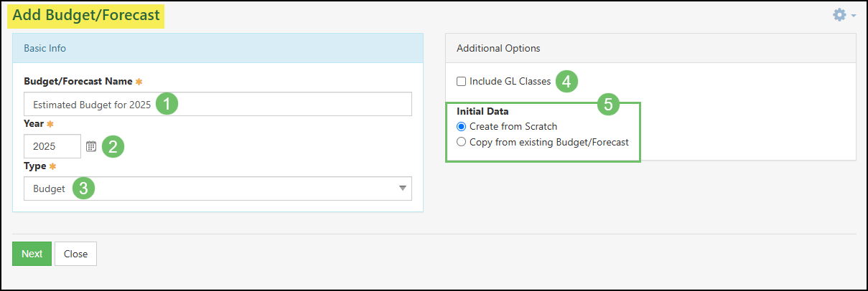Open the Year calendar picker icon
The image size is (868, 291).
coord(91,146)
